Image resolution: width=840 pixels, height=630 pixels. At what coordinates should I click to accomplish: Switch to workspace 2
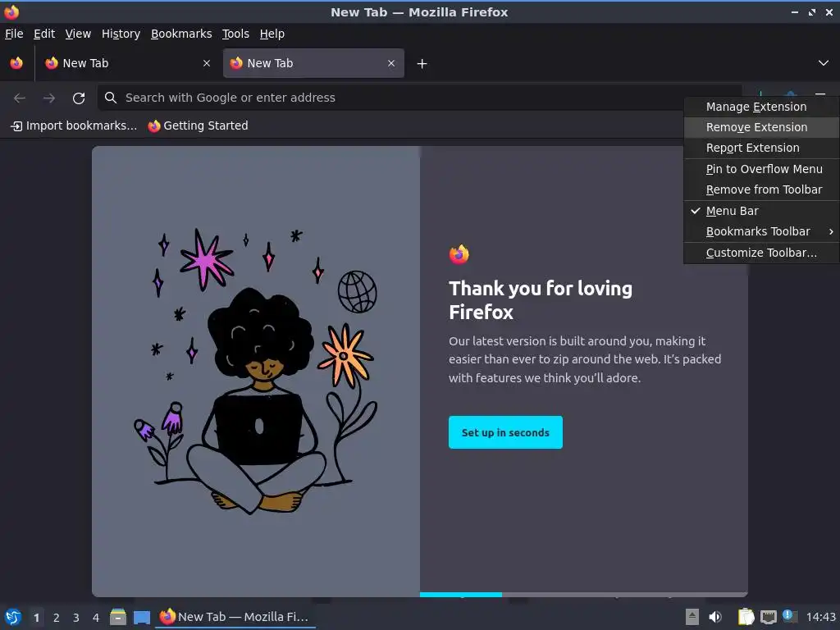click(57, 618)
